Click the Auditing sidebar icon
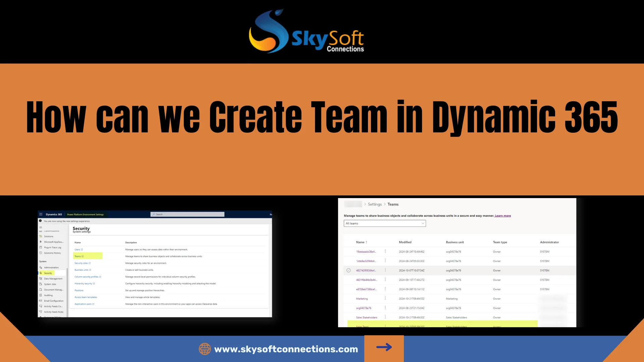 point(41,295)
